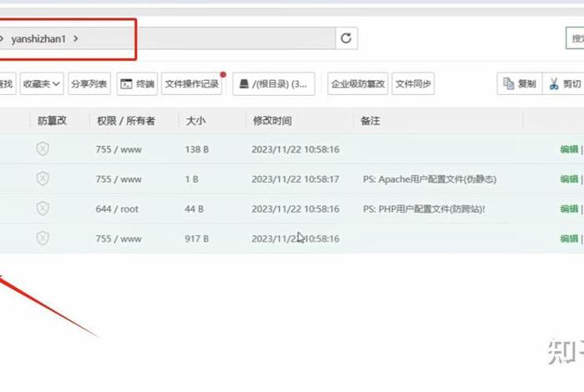Click the 复制 copy button
Screen dimensions: 584x392
coord(520,83)
